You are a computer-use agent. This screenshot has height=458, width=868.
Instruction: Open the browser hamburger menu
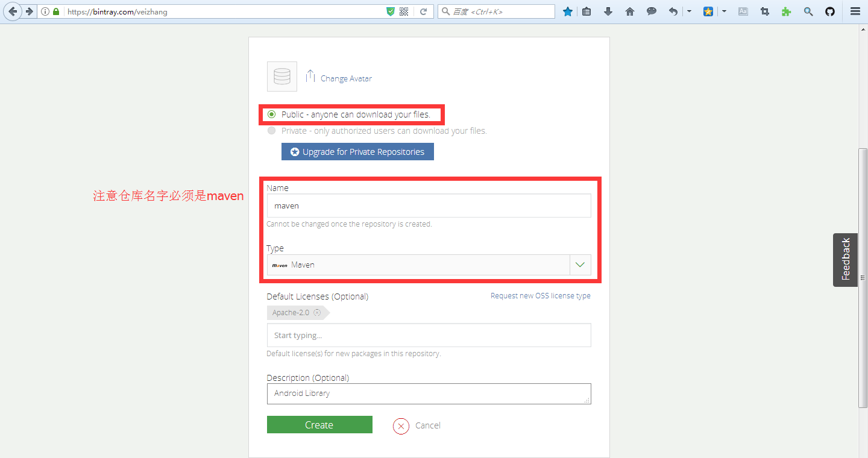(x=855, y=11)
